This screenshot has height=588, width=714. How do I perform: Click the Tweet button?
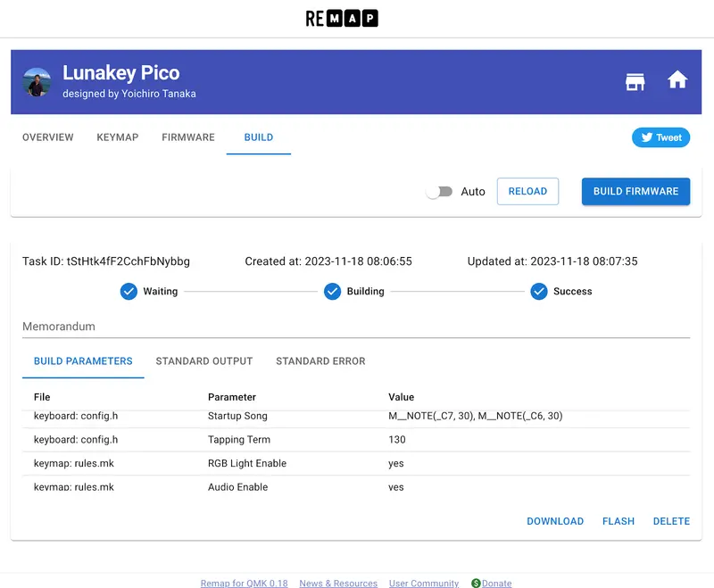click(660, 137)
